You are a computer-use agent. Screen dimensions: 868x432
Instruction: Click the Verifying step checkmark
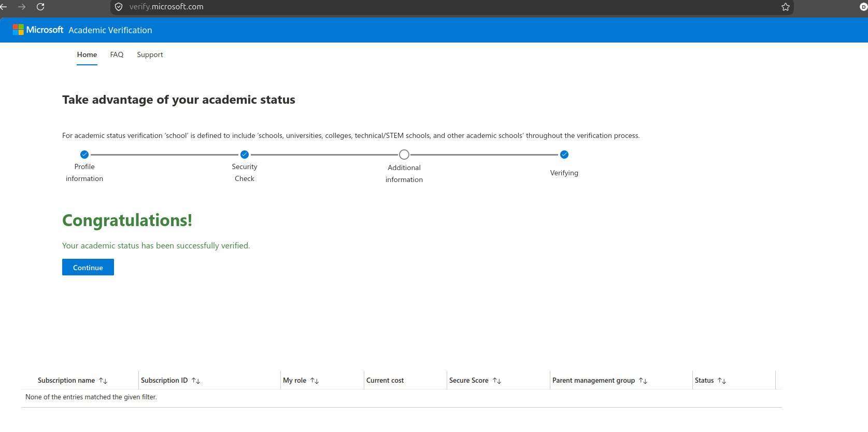pyautogui.click(x=564, y=154)
